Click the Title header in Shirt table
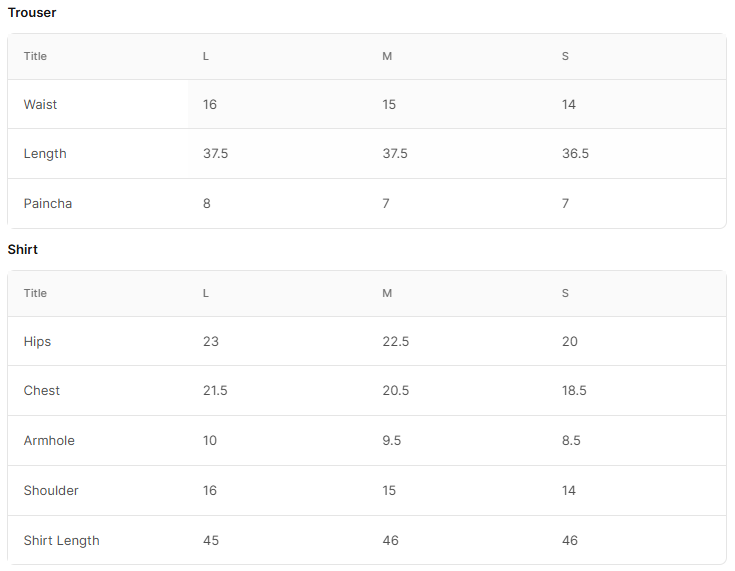 click(x=35, y=293)
